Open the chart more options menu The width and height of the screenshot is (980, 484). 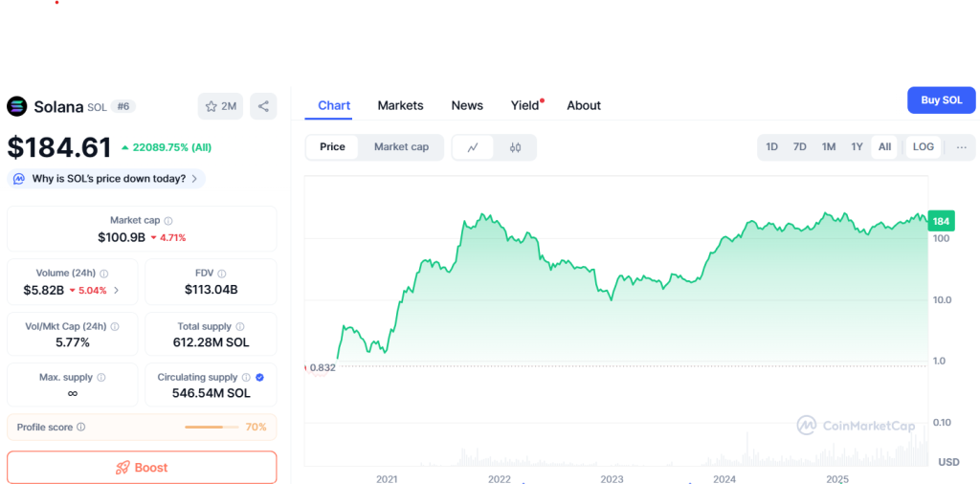(961, 147)
